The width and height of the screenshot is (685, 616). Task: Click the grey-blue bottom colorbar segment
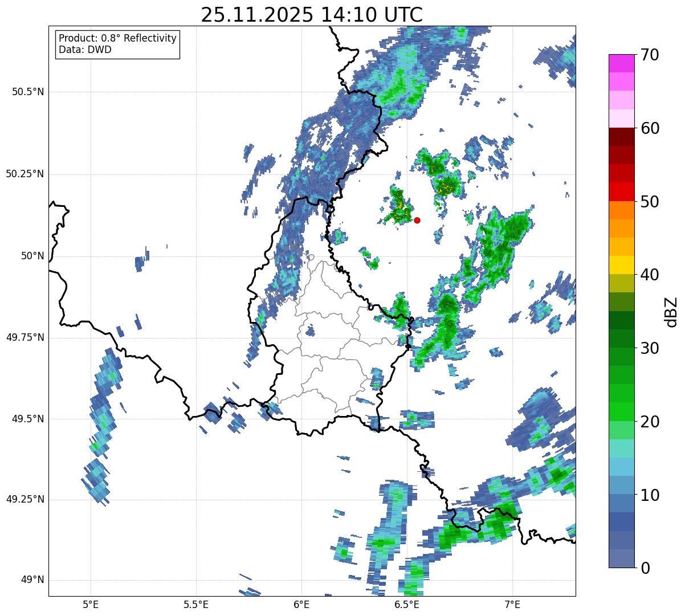[x=621, y=558]
